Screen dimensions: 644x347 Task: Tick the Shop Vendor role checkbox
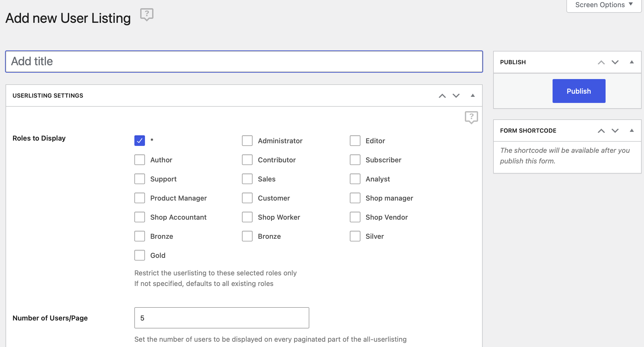[x=355, y=217]
